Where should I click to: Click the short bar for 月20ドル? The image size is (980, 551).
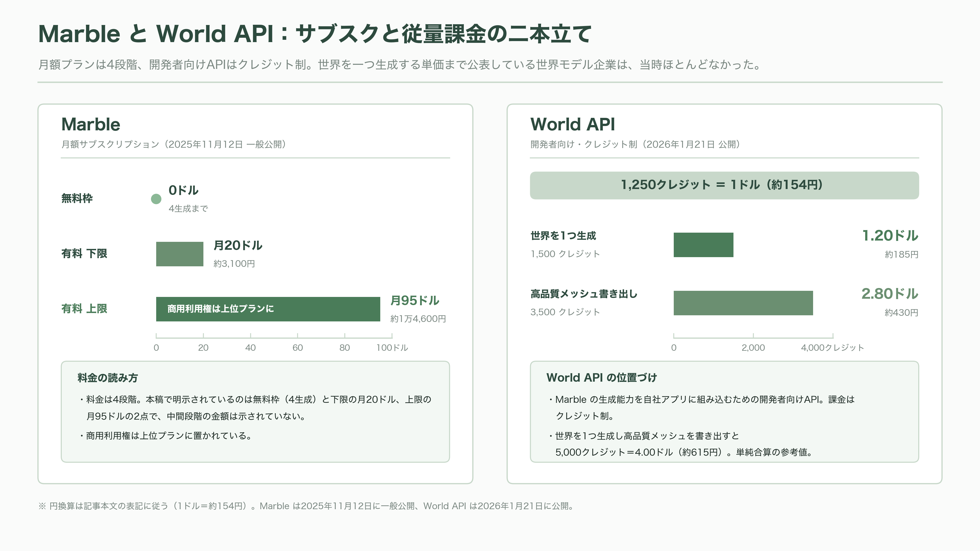point(180,254)
